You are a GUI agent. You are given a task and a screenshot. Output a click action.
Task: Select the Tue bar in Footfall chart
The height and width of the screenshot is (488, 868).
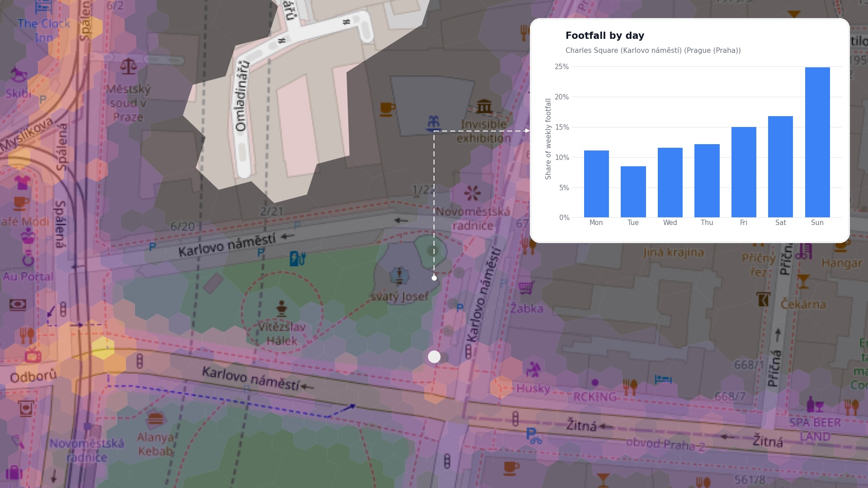(633, 192)
